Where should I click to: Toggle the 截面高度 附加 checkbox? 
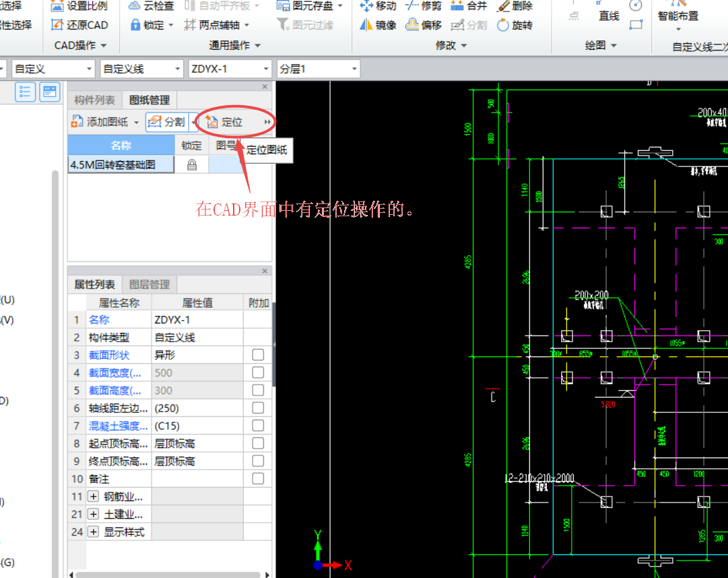(x=258, y=390)
